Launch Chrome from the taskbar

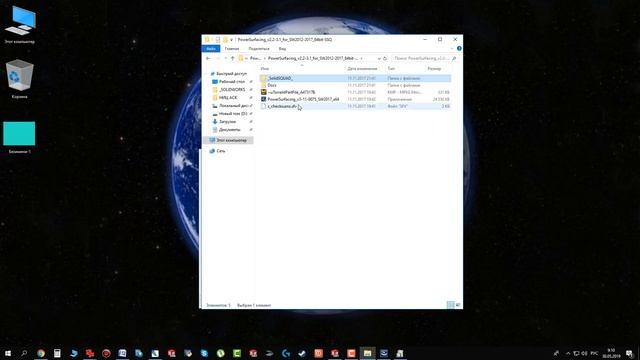coord(41,353)
